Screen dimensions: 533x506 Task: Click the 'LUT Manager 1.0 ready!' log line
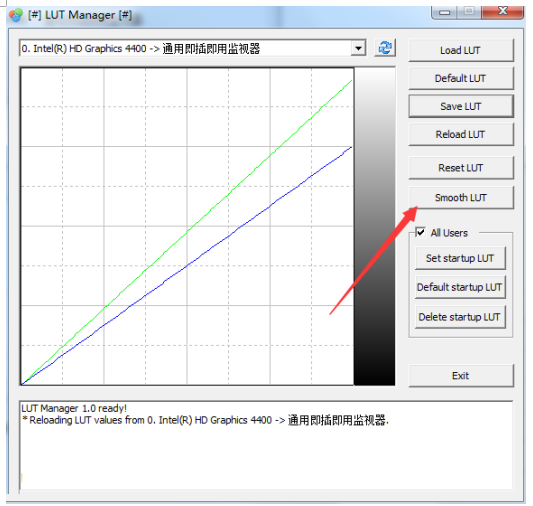pyautogui.click(x=74, y=408)
